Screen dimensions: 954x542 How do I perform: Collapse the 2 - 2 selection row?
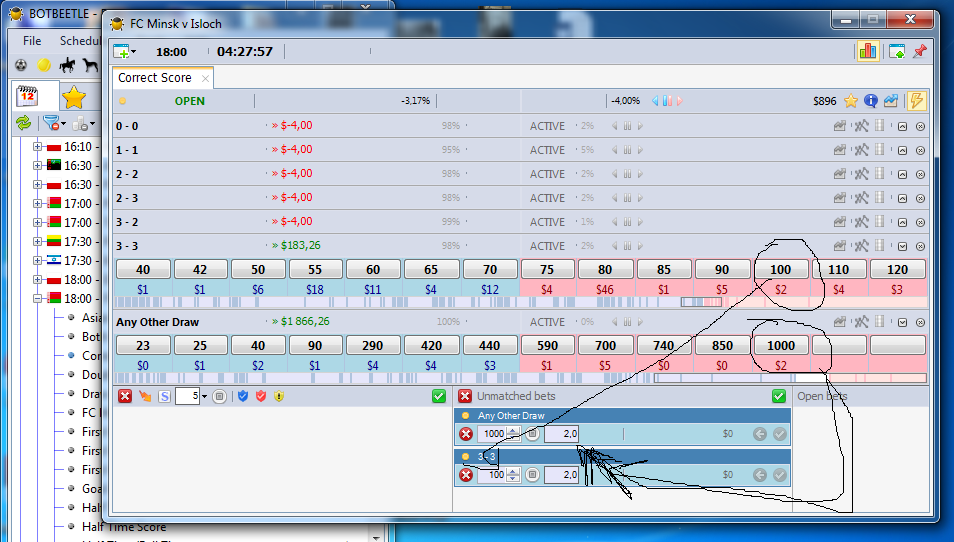(902, 174)
